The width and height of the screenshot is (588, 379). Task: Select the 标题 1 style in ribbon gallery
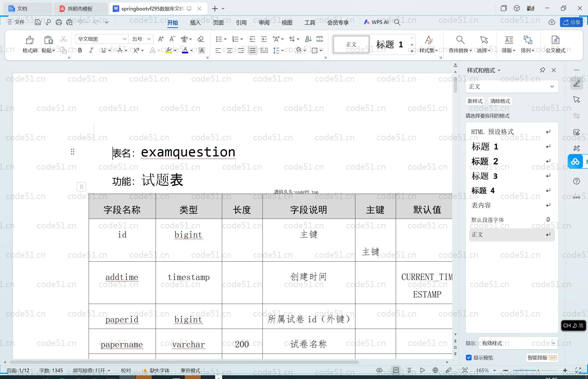tap(390, 45)
